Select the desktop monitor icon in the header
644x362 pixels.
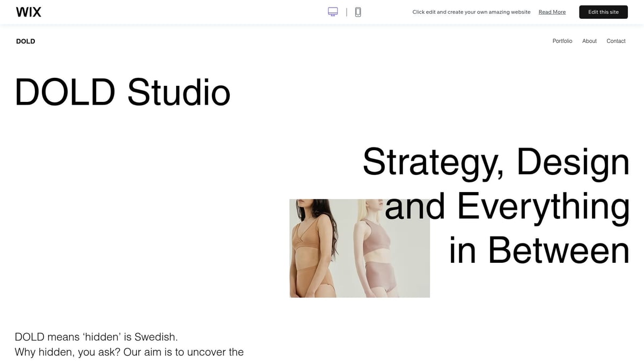[x=333, y=11]
